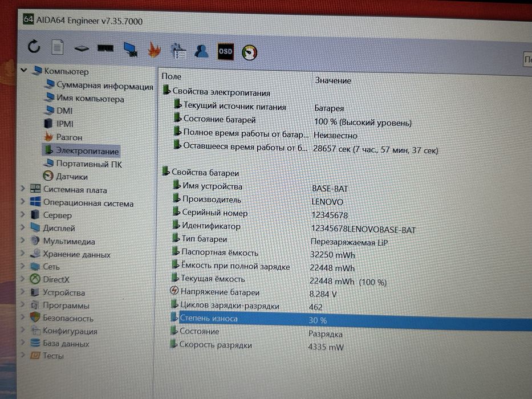This screenshot has height=399, width=532.
Task: Open the memory module toolbar icon
Action: click(105, 48)
